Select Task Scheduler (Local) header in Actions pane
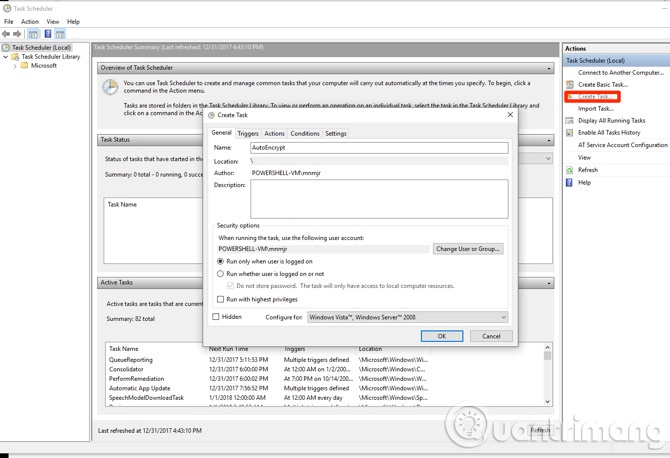 pos(617,61)
